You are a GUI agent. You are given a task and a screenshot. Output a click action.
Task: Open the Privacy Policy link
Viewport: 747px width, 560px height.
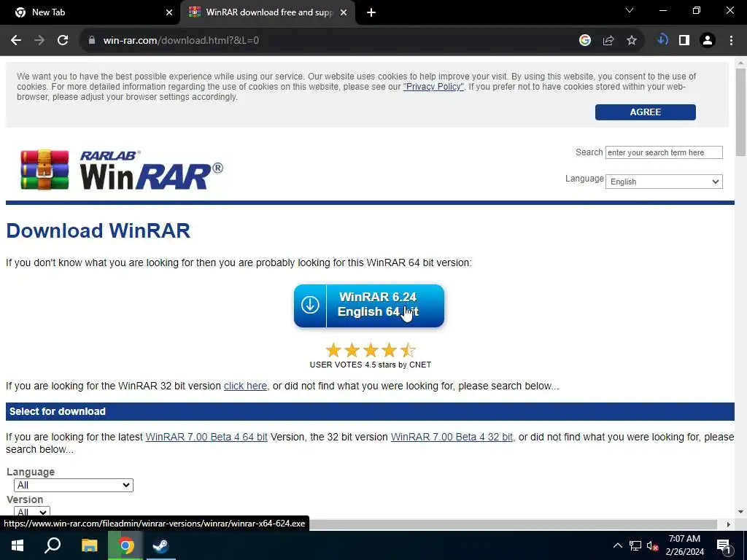433,87
